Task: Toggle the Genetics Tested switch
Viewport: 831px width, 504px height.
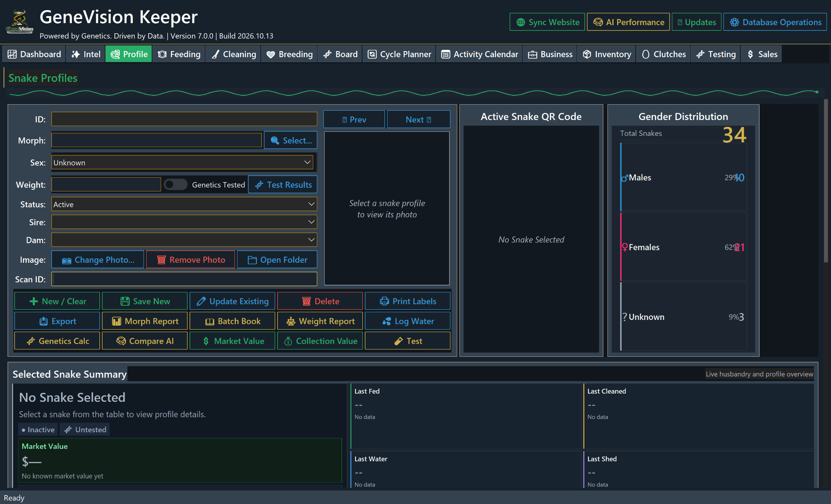Action: (x=175, y=184)
